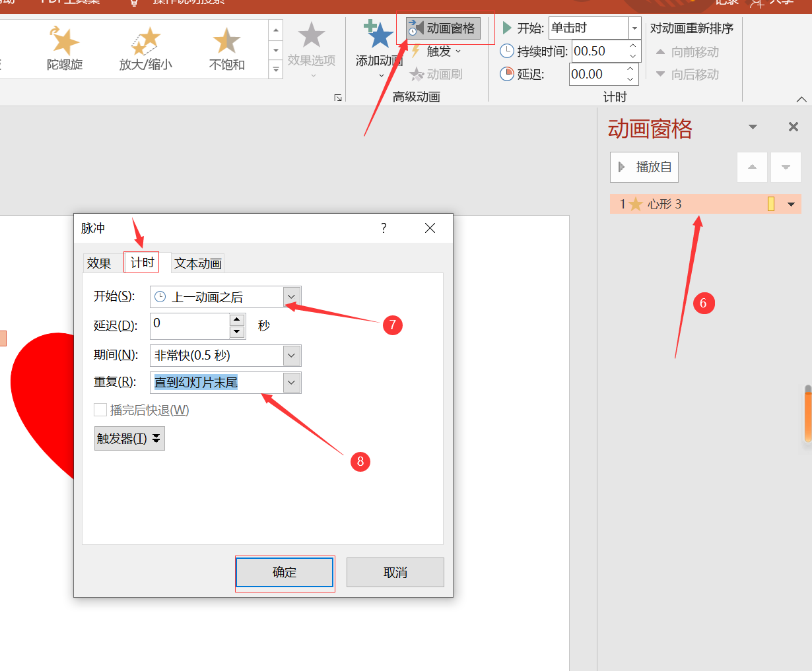Click the 播放自 play from button
This screenshot has height=671, width=812.
[x=644, y=168]
